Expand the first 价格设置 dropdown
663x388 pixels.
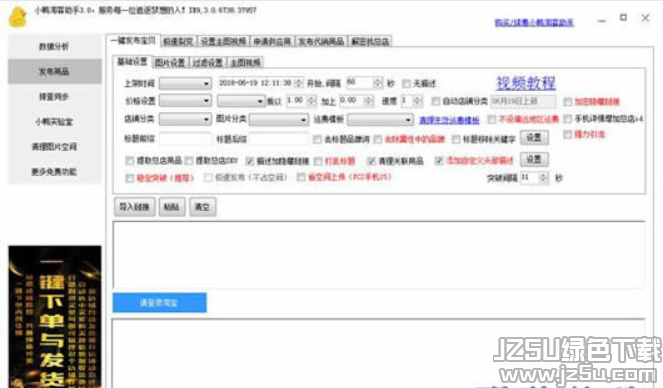(x=185, y=101)
